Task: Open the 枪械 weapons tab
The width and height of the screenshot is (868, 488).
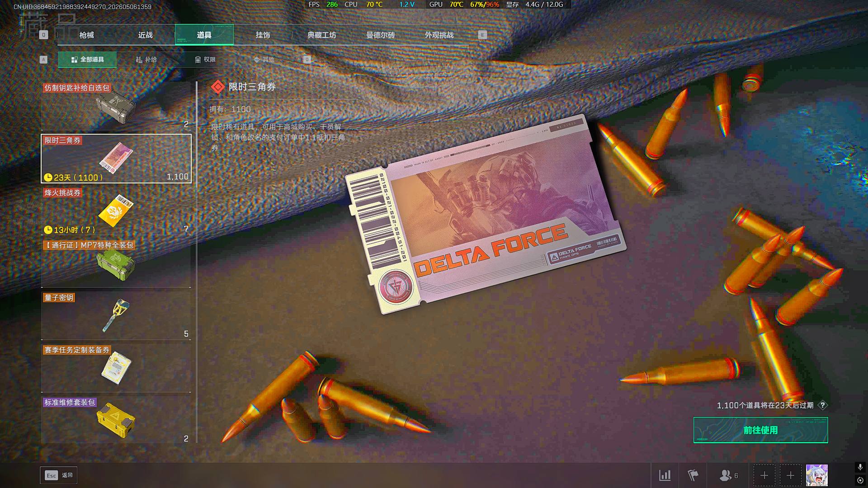Action: [x=87, y=35]
